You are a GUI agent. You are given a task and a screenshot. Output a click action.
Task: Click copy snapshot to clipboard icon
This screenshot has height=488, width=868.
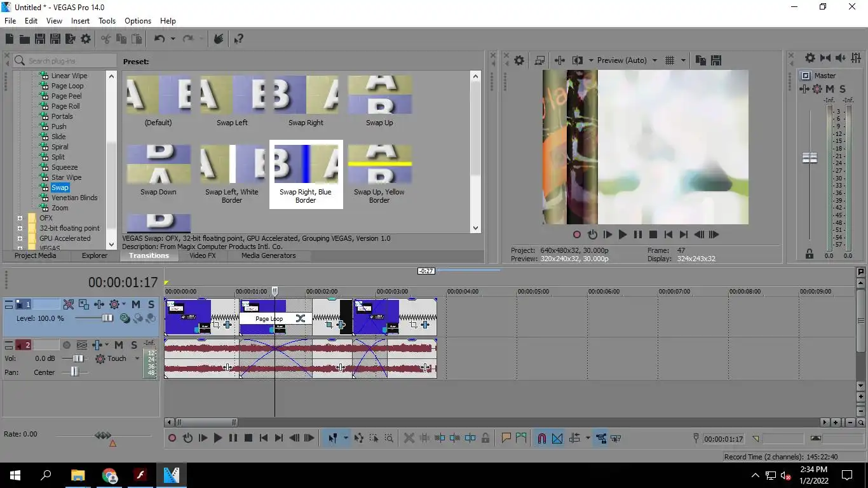701,60
